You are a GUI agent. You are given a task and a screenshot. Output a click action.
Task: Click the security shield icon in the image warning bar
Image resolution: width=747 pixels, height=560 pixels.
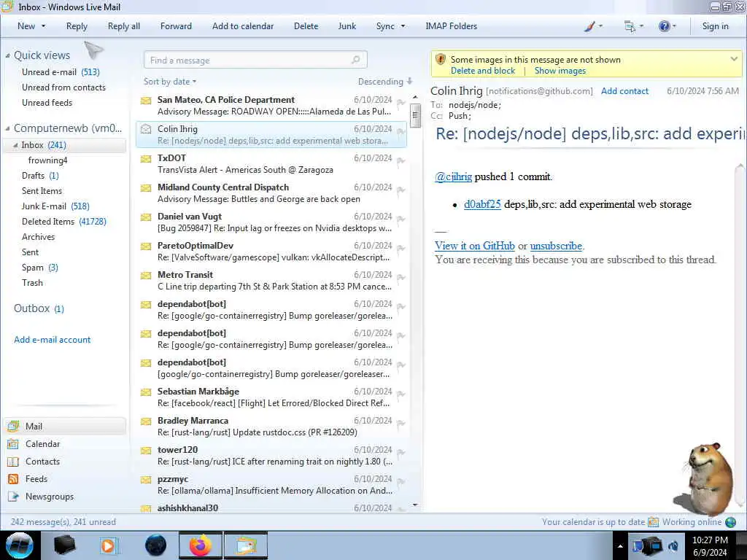[x=441, y=60]
